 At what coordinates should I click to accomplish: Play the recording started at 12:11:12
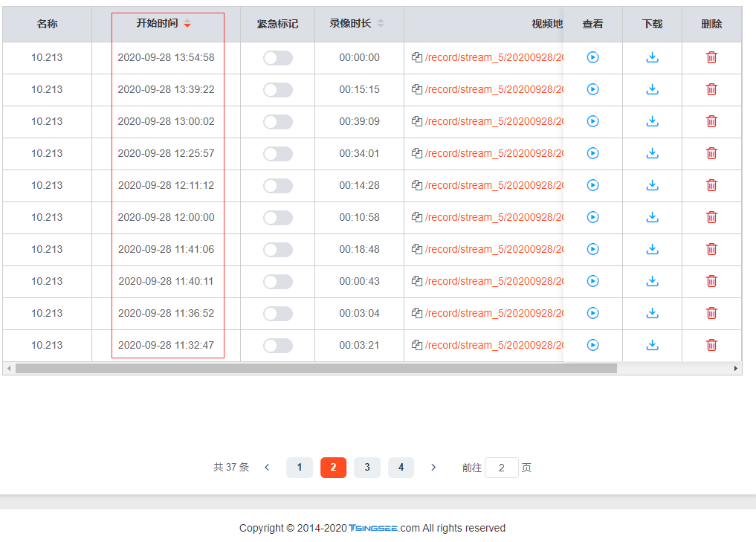pos(592,185)
